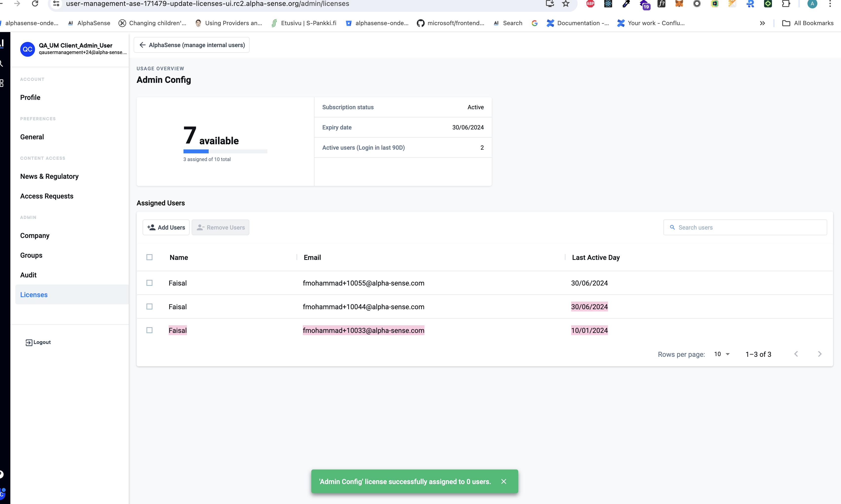Open the MetaMask fox extension
The width and height of the screenshot is (841, 504).
pyautogui.click(x=679, y=4)
